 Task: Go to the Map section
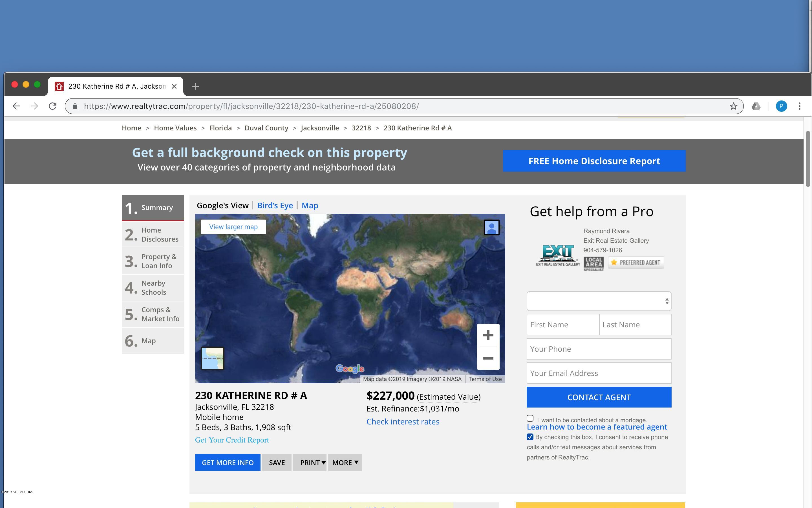[x=153, y=341]
